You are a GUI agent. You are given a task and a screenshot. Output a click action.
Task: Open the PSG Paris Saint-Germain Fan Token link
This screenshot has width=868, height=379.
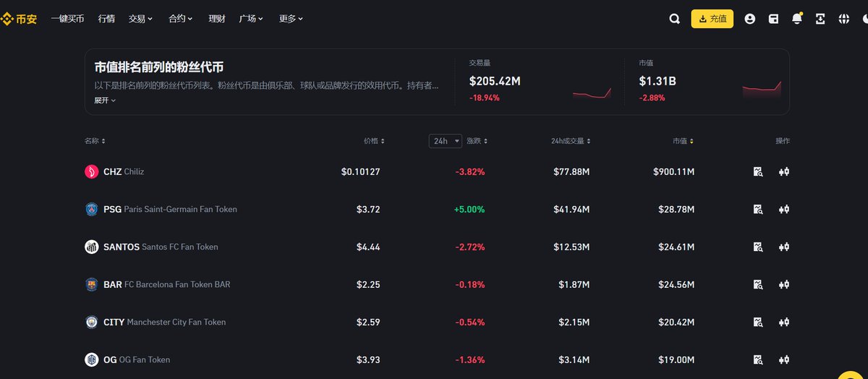pos(170,209)
